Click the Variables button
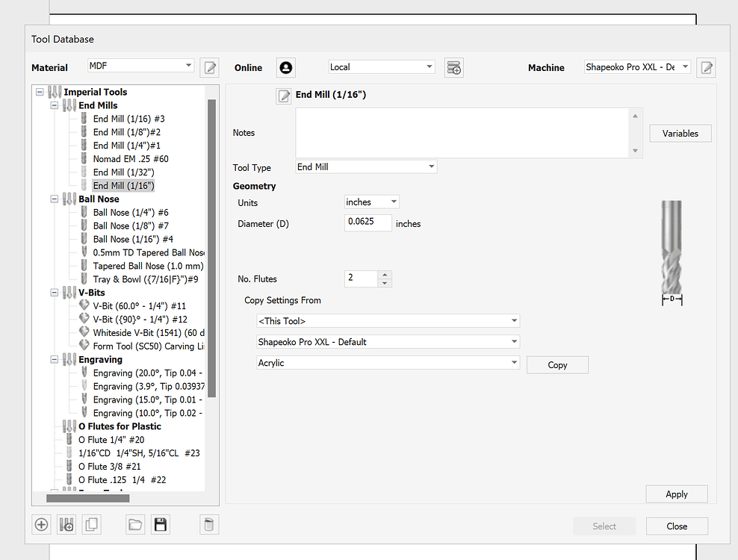738x560 pixels. coord(680,133)
